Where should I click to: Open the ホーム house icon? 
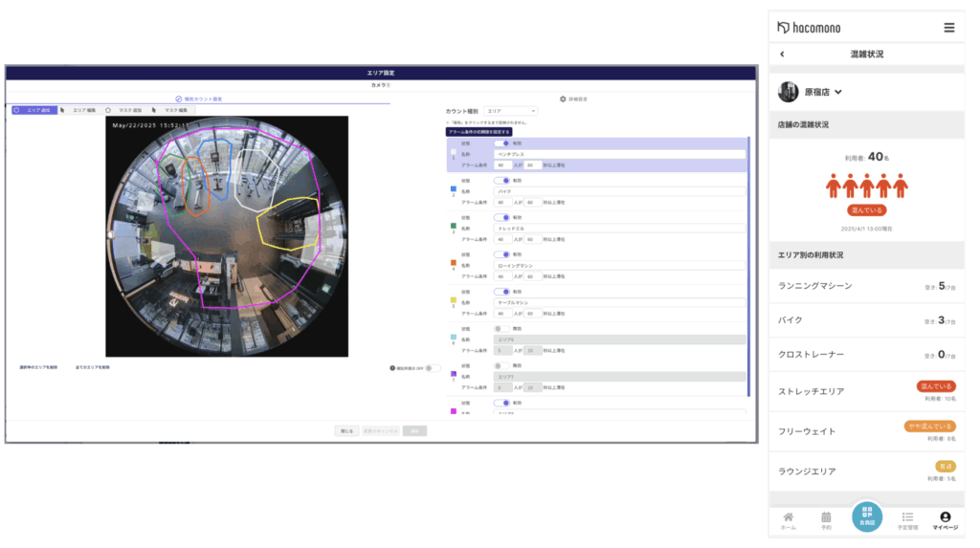(789, 520)
